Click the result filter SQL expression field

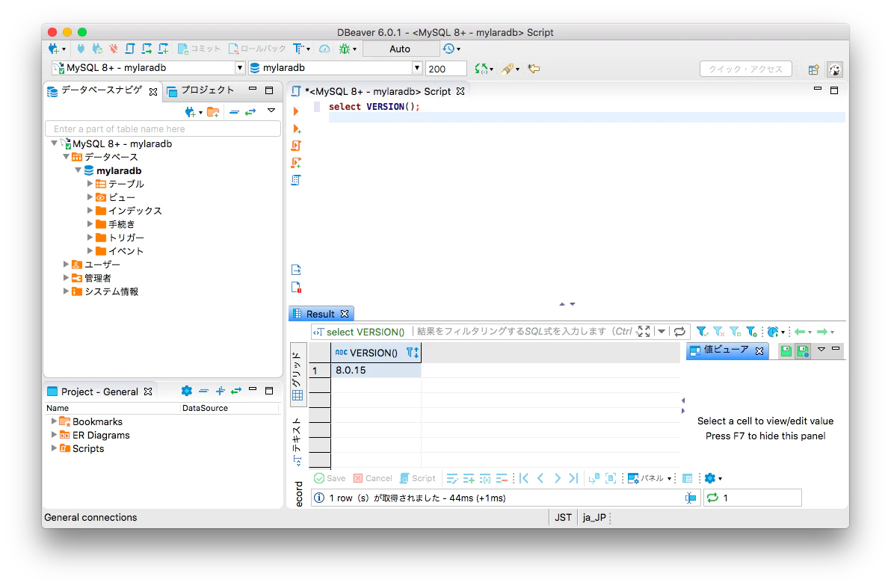[x=522, y=332]
